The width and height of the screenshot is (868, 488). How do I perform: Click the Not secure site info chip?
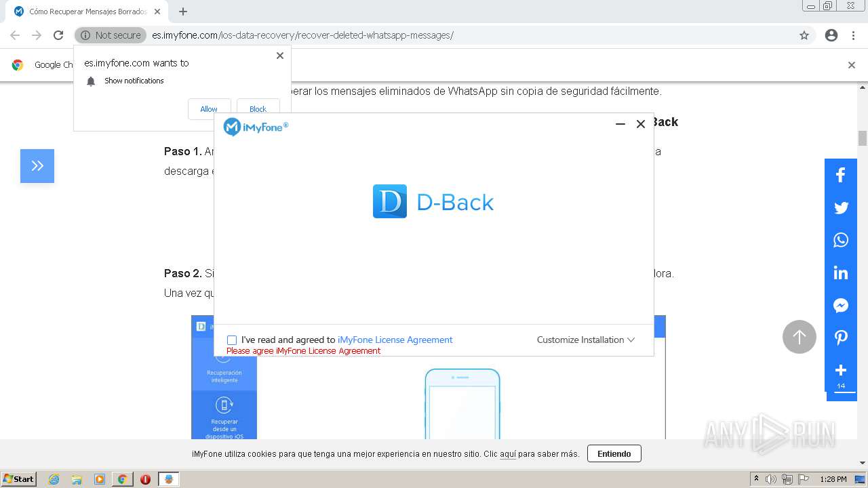click(111, 35)
